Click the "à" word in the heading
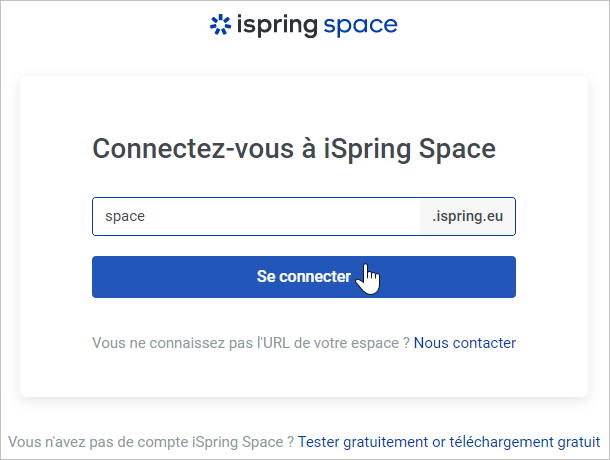This screenshot has width=610, height=460. point(309,149)
